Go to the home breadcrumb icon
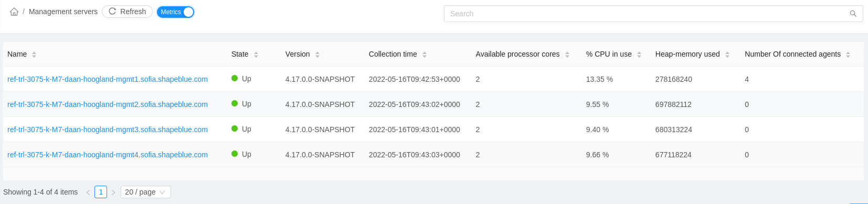 tap(14, 12)
